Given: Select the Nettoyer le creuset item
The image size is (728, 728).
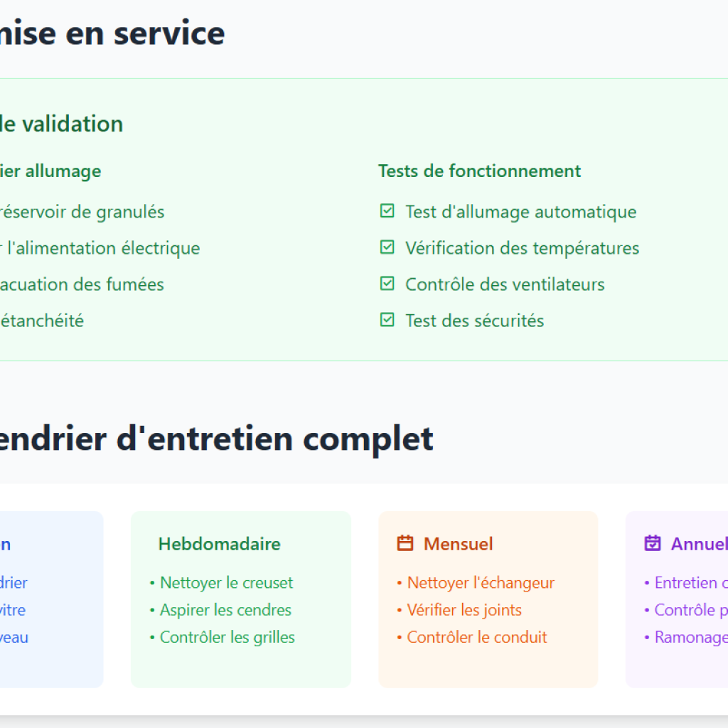Looking at the screenshot, I should [x=225, y=583].
